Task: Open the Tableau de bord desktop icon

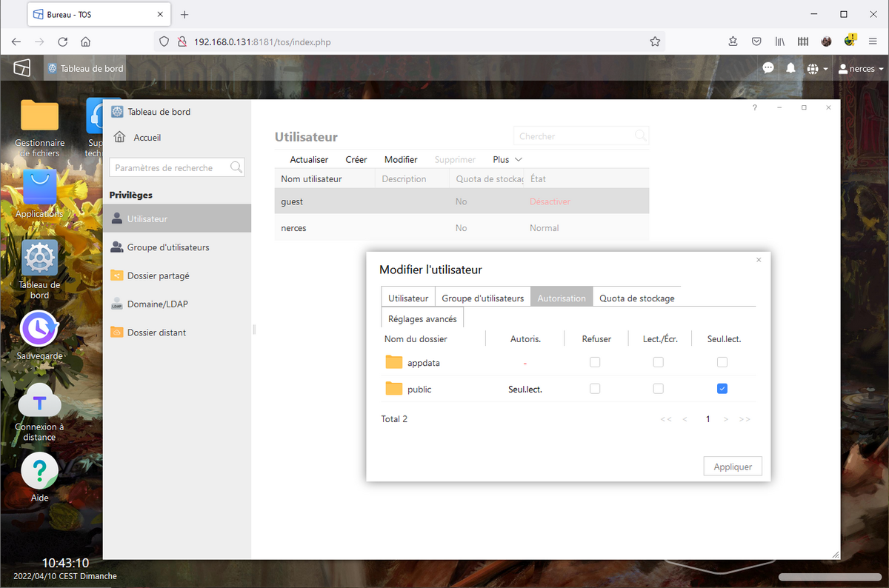Action: 39,258
